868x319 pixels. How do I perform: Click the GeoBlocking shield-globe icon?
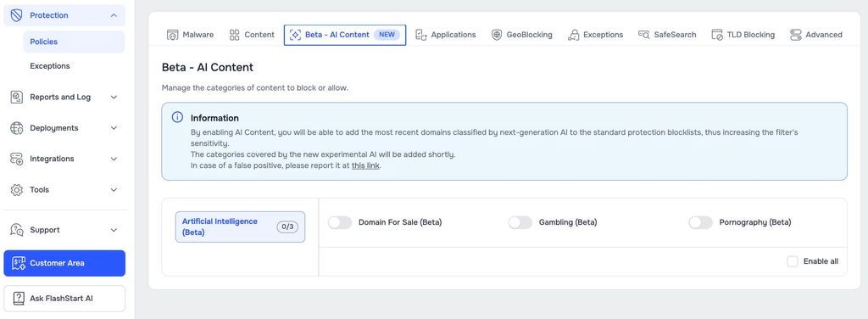[x=497, y=35]
